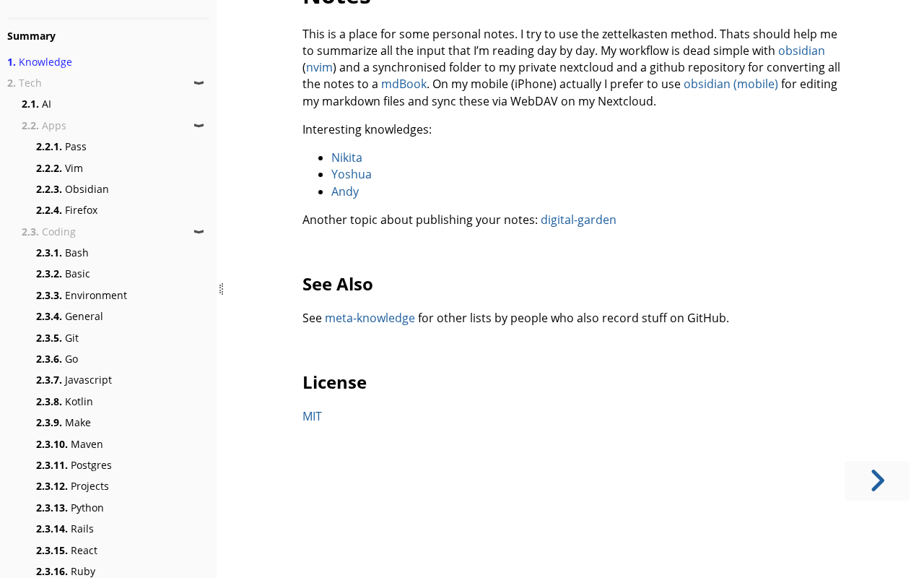Collapse the Apps section toggle
924x578 pixels.
[199, 126]
